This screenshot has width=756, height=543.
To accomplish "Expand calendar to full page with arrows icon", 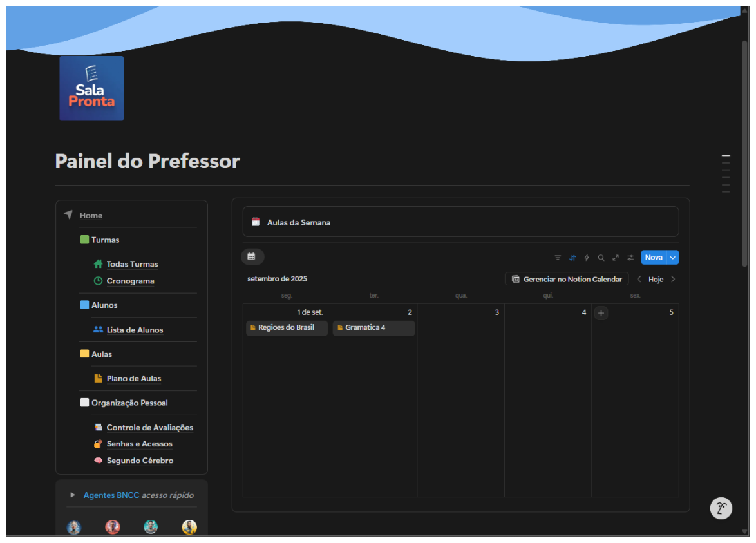I will 616,258.
